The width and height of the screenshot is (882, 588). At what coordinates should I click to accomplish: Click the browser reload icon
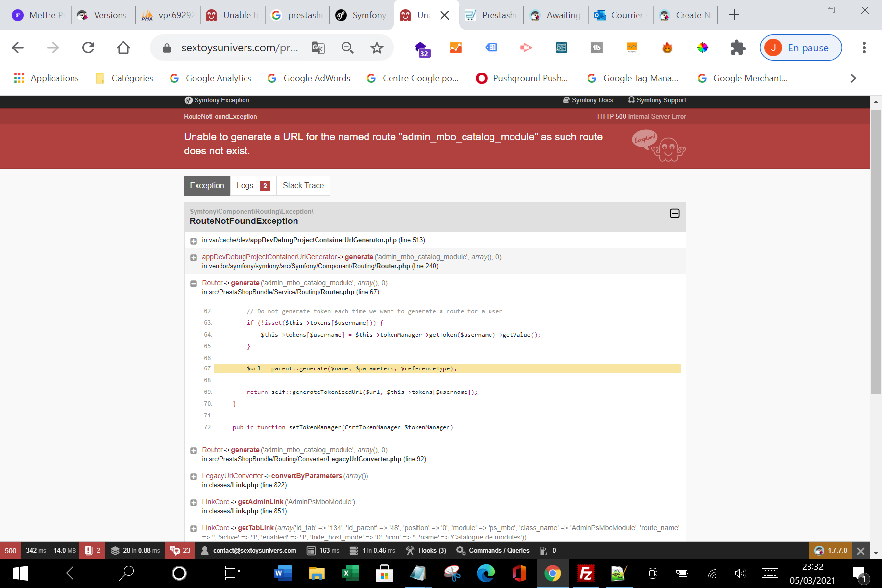pyautogui.click(x=88, y=48)
